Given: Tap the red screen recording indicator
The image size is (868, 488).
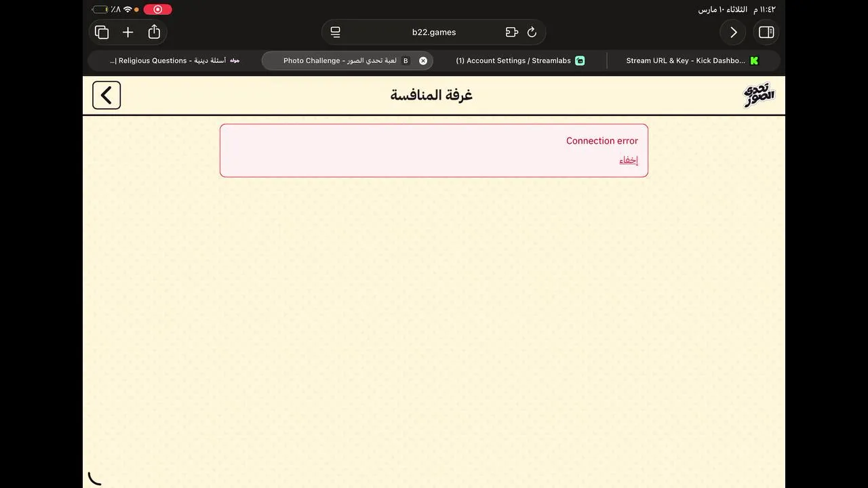Looking at the screenshot, I should click(157, 9).
